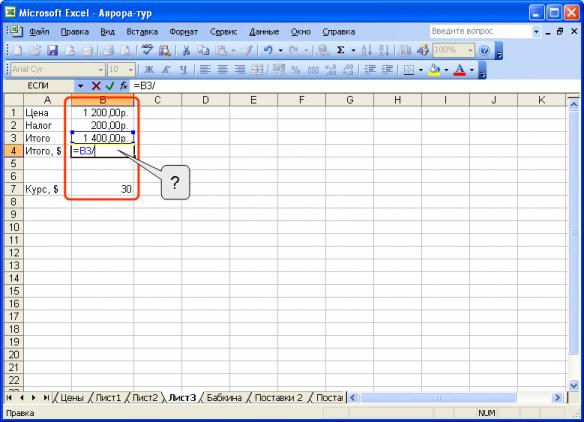This screenshot has width=584, height=422.
Task: Click the Введите вопрос help field
Action: coord(480,31)
